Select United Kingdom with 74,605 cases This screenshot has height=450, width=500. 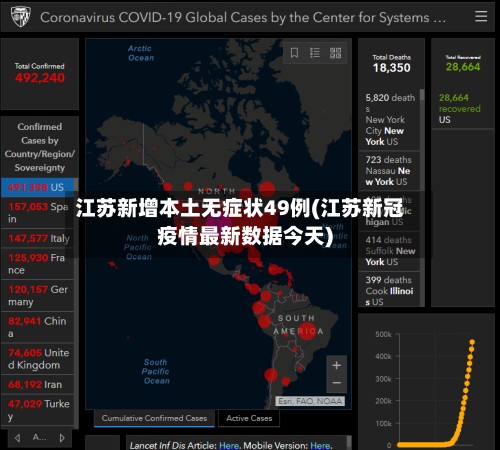(37, 359)
